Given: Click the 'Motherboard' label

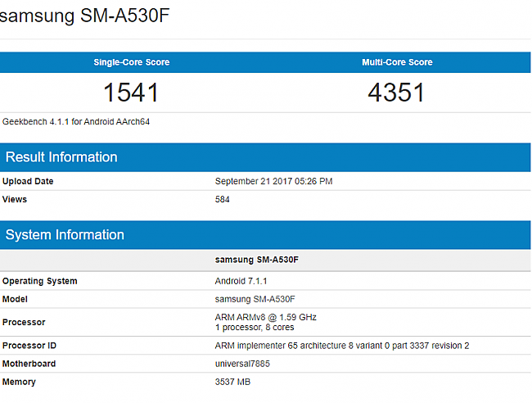Looking at the screenshot, I should (x=29, y=364).
